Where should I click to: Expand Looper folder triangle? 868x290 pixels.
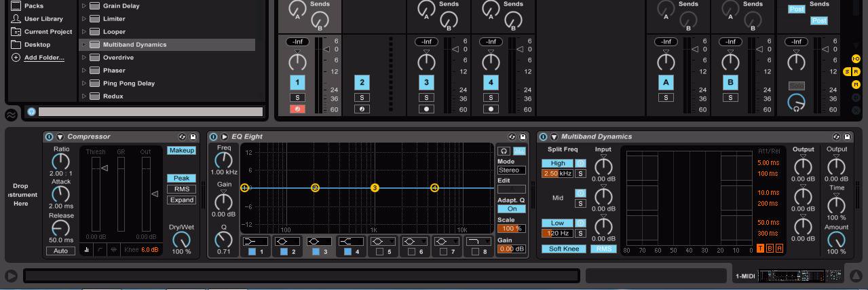coord(84,32)
